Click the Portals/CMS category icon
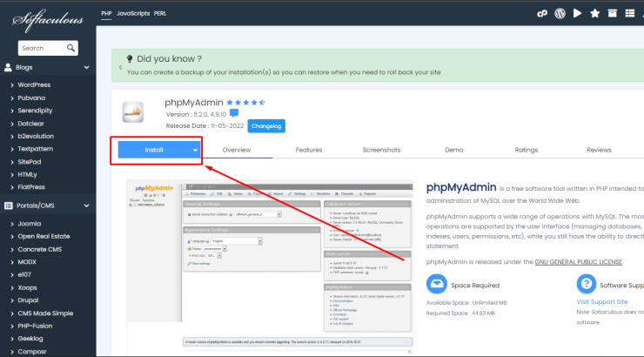Image resolution: width=644 pixels, height=357 pixels. (x=8, y=205)
